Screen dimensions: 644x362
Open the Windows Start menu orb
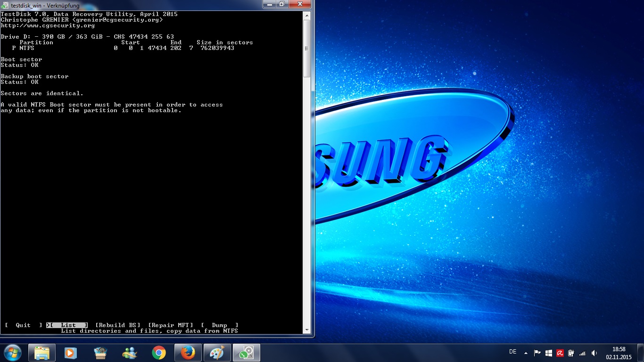click(12, 353)
